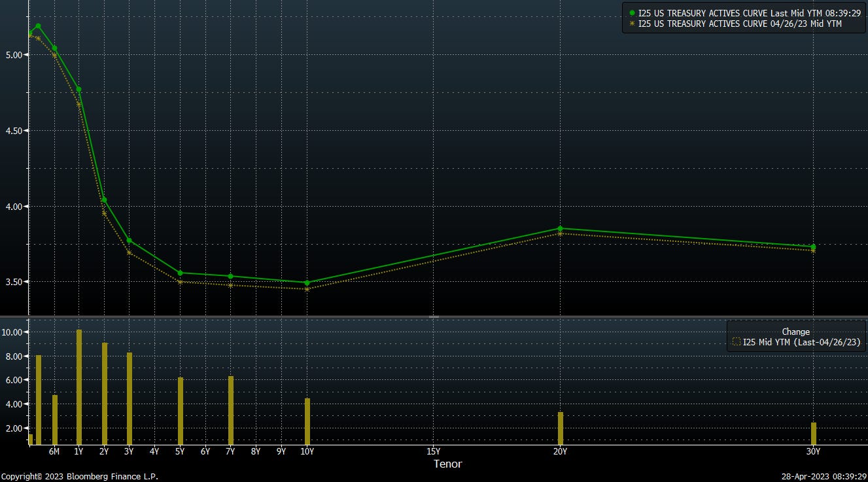The width and height of the screenshot is (868, 482).
Task: Click the 10.00 change axis value
Action: [x=12, y=332]
